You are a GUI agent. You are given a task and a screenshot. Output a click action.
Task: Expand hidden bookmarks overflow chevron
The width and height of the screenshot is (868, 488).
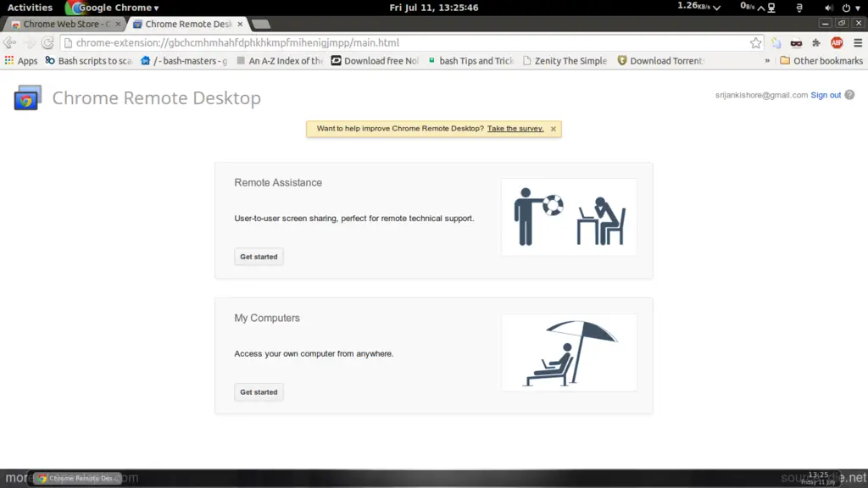tap(767, 61)
